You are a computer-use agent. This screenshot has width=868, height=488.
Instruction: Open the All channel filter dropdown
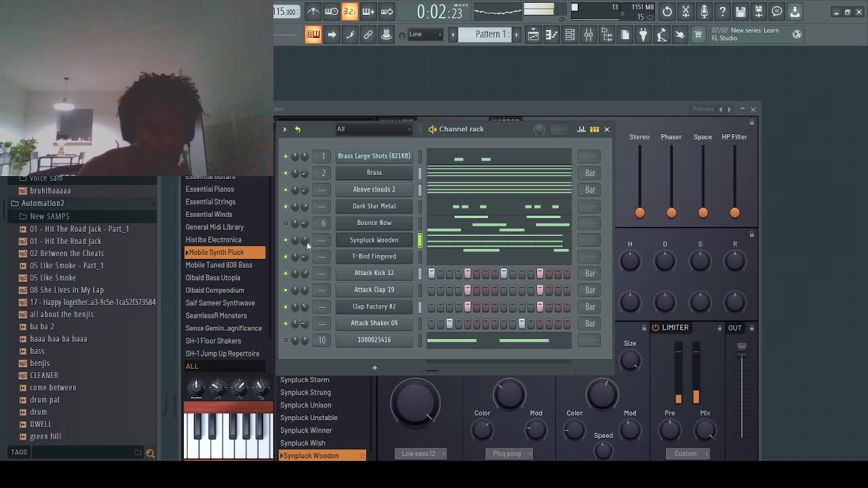tap(374, 129)
